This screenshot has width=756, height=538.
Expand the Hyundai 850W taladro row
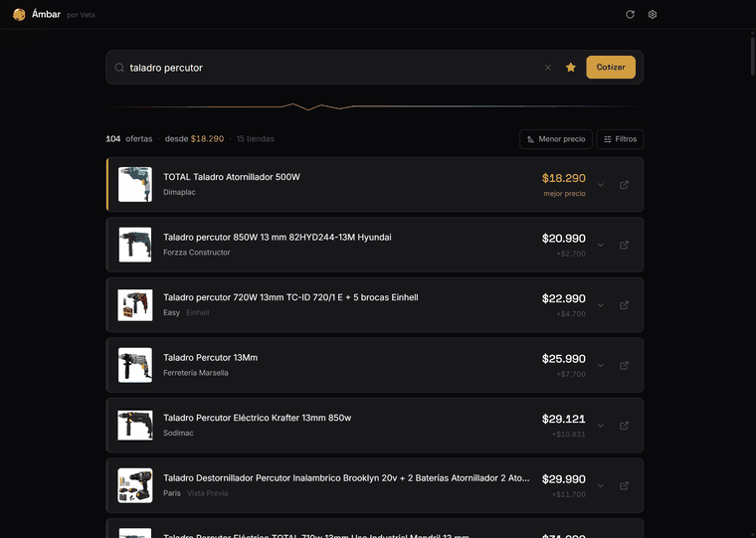tap(601, 245)
